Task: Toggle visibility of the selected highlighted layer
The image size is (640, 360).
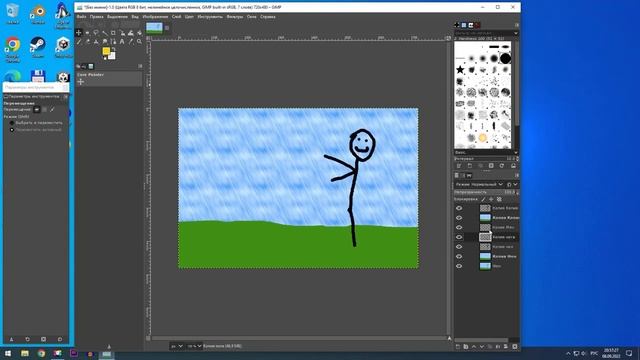Action: [x=459, y=237]
